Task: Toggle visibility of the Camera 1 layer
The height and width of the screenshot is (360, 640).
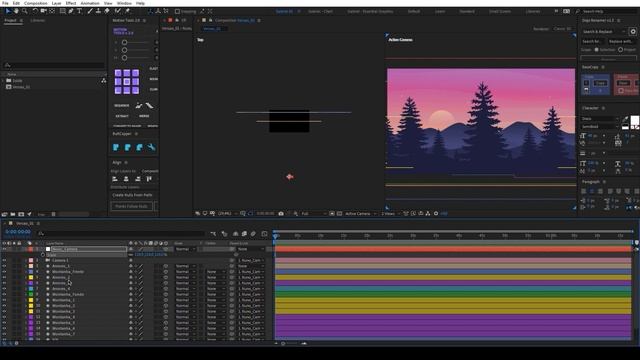Action: [x=4, y=260]
